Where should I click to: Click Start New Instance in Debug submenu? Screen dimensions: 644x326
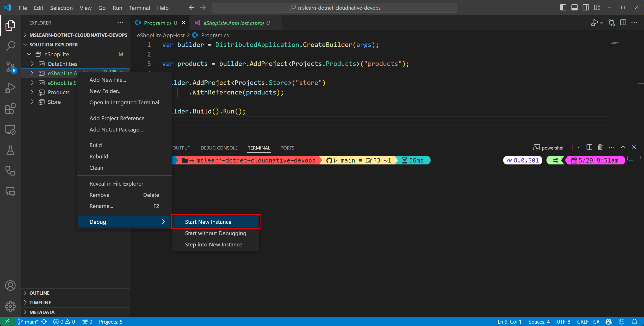point(216,222)
